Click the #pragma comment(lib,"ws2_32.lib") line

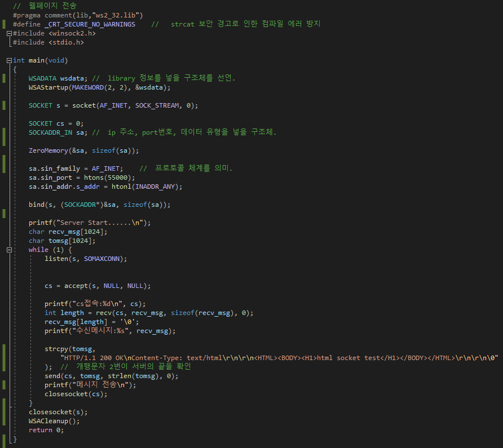tap(78, 15)
